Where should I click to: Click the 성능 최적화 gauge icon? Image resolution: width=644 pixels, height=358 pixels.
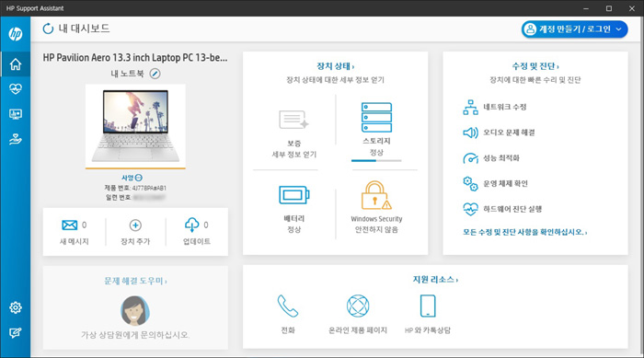tap(470, 158)
